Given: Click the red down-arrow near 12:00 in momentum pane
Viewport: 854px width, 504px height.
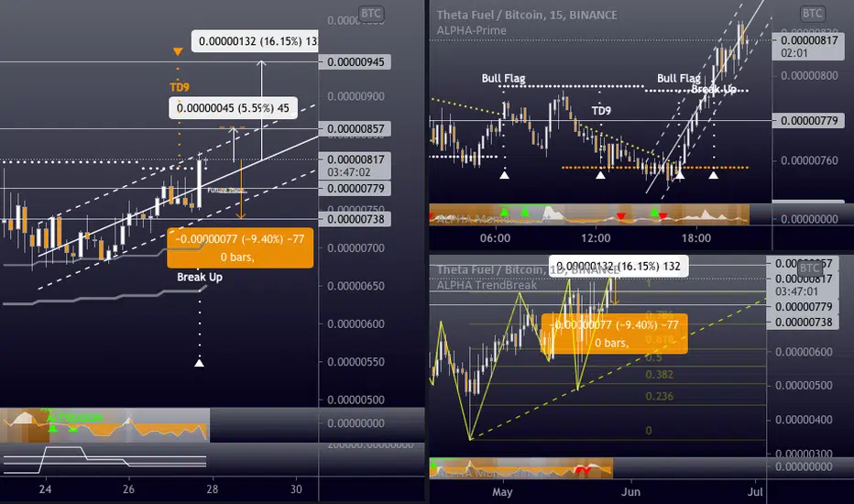Looking at the screenshot, I should point(620,216).
